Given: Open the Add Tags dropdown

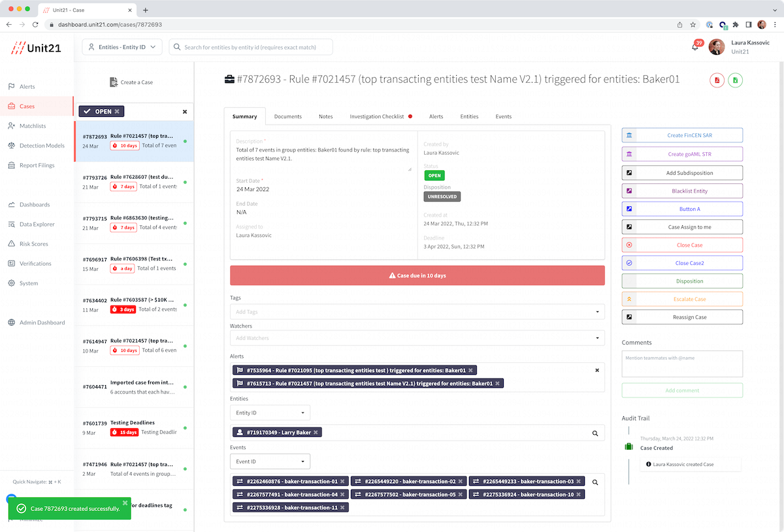Looking at the screenshot, I should [x=417, y=312].
